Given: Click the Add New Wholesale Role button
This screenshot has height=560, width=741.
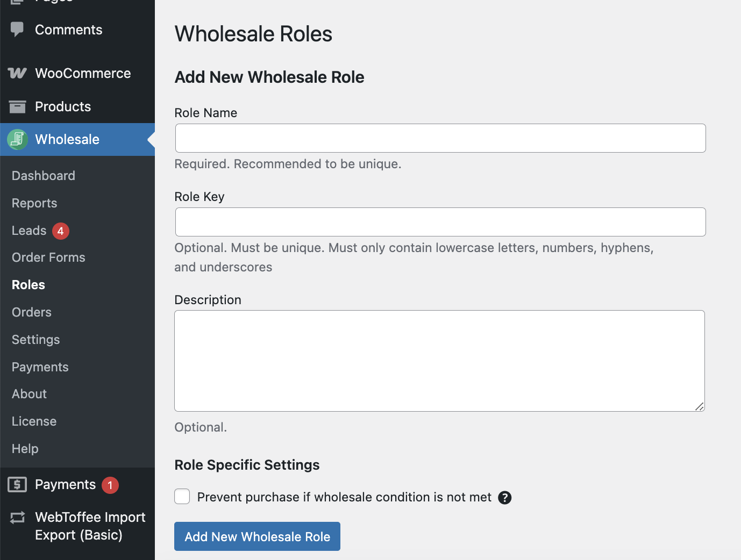Looking at the screenshot, I should 257,536.
